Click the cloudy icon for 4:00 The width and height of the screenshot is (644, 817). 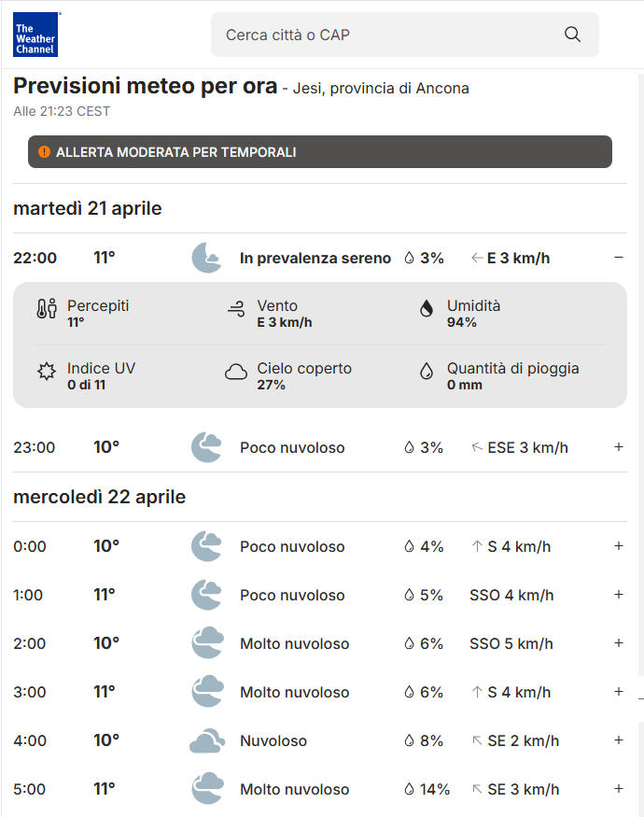[206, 740]
